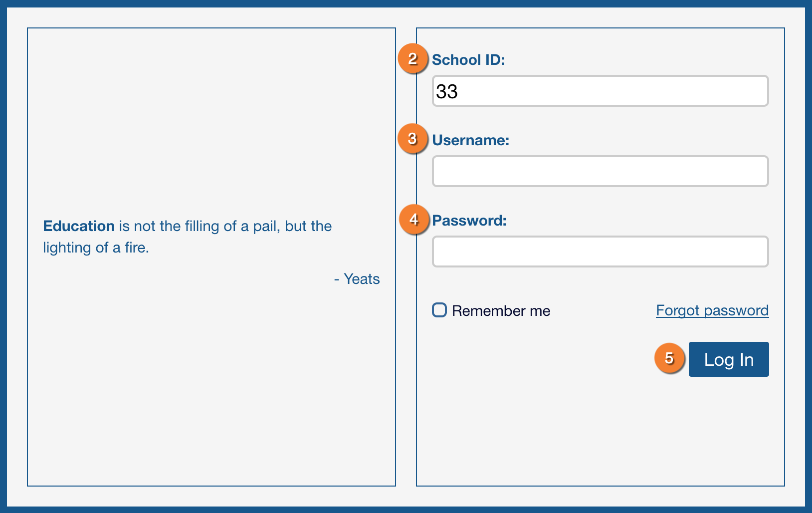Click the quote line "lighting of a fire"
812x513 pixels.
[x=96, y=248]
